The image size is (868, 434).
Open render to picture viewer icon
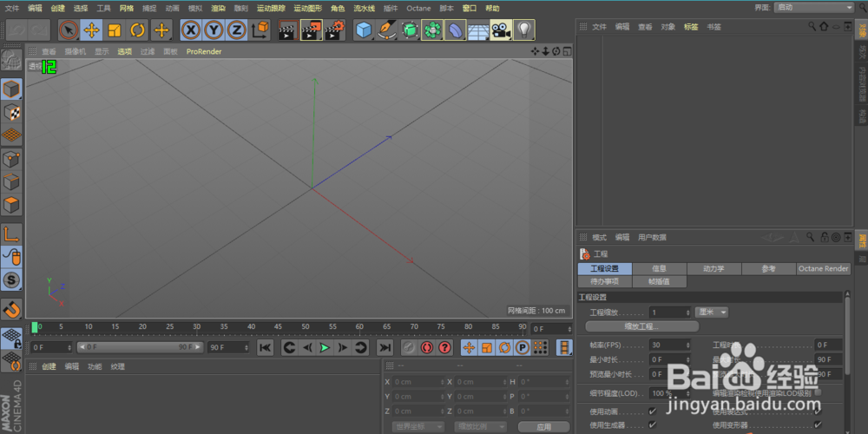tap(311, 30)
